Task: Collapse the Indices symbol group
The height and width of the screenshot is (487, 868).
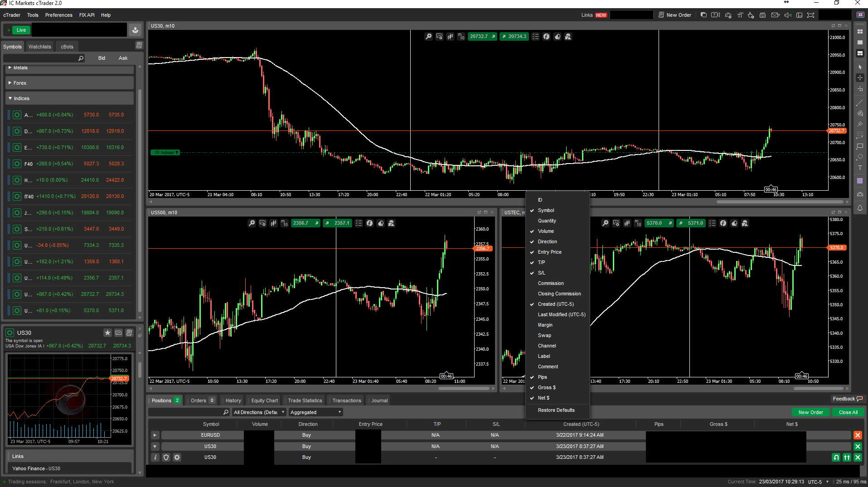Action: tap(70, 99)
